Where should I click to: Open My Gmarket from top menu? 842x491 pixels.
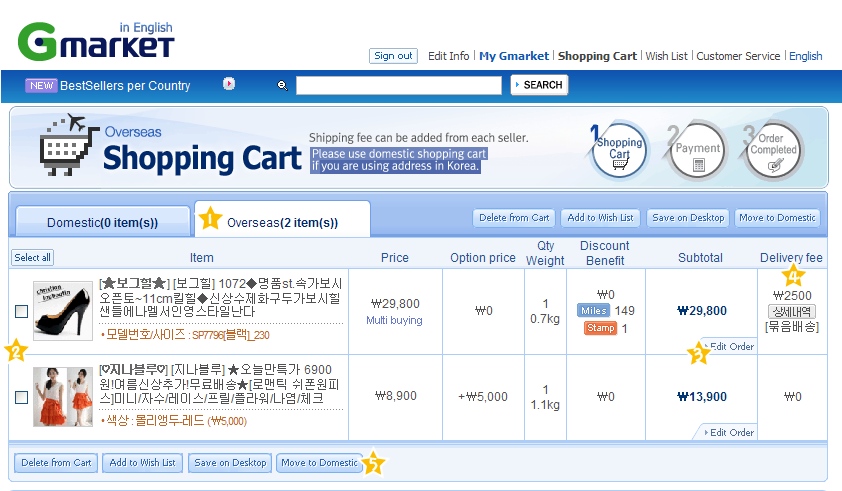(514, 56)
